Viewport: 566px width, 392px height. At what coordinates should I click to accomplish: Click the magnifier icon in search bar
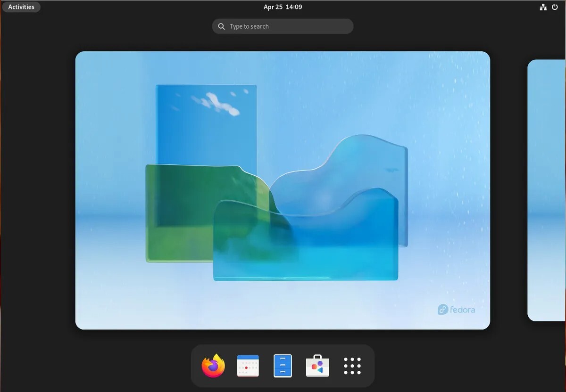[222, 26]
